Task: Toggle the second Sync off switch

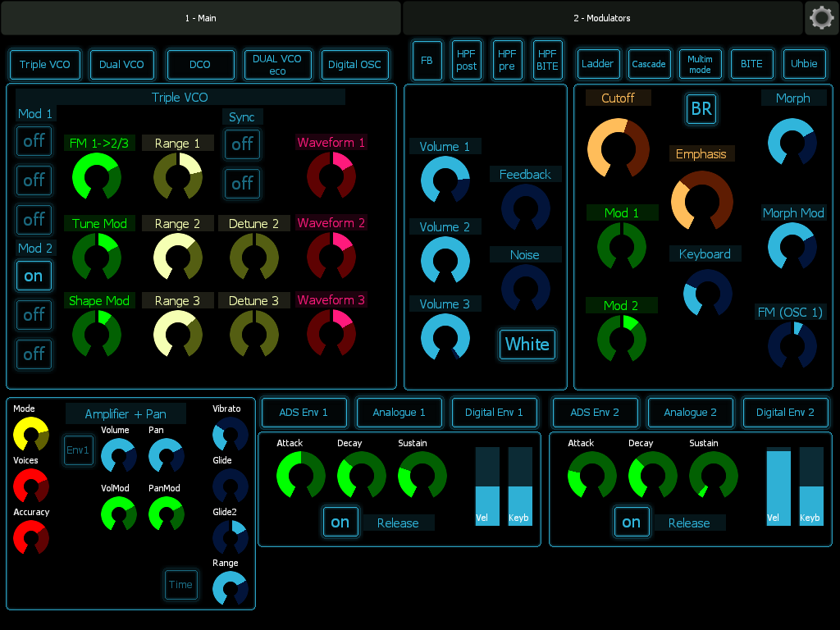Action: click(x=243, y=184)
